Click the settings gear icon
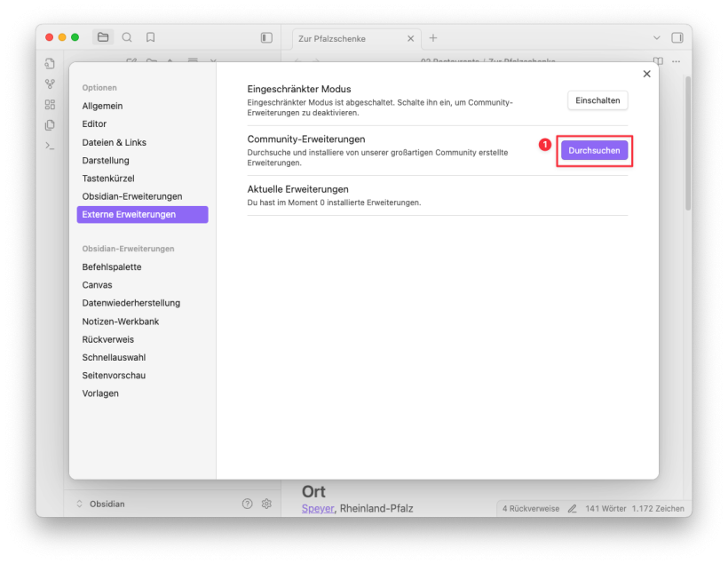The image size is (728, 564). tap(266, 504)
